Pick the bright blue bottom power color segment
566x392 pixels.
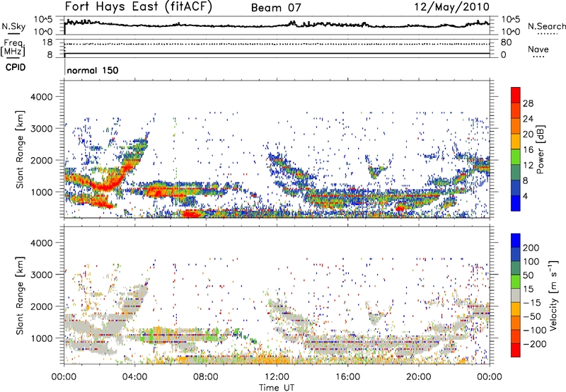(516, 204)
